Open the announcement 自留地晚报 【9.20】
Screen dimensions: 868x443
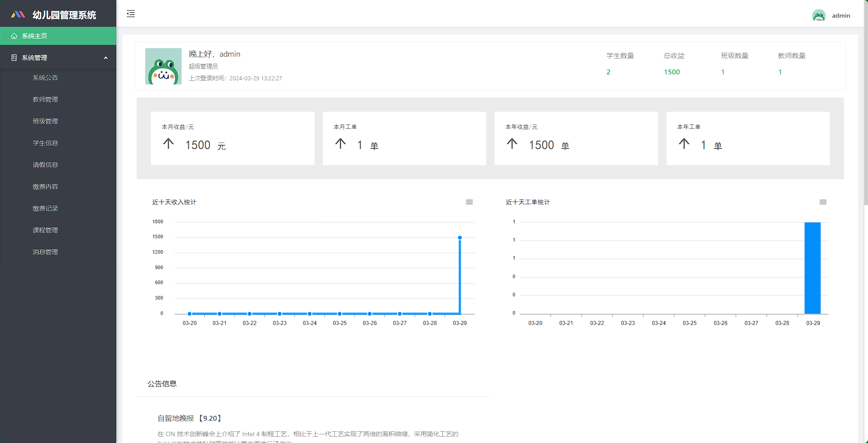189,418
